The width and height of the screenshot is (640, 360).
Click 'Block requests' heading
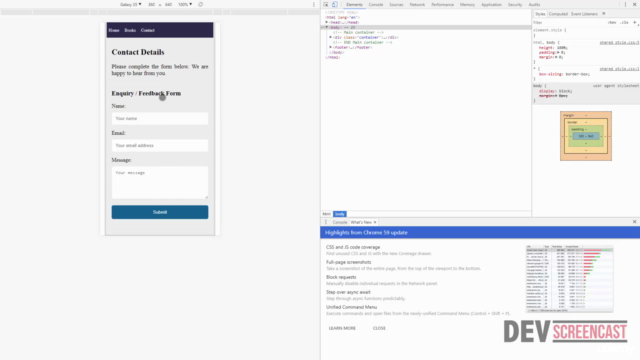tap(341, 277)
